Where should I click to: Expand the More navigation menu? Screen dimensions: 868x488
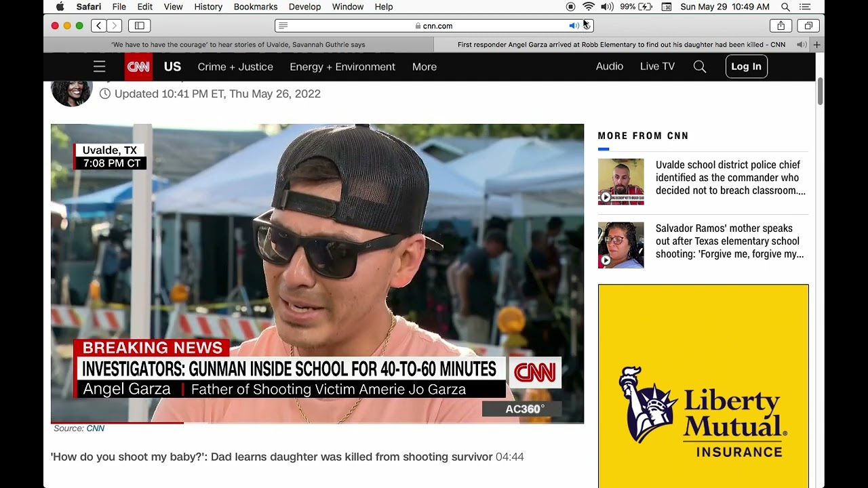pyautogui.click(x=425, y=66)
